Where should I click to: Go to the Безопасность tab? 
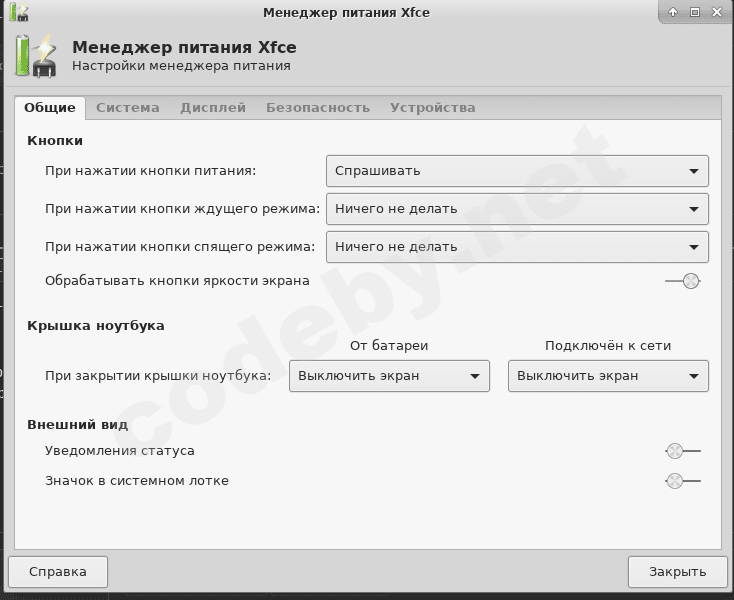(x=318, y=108)
